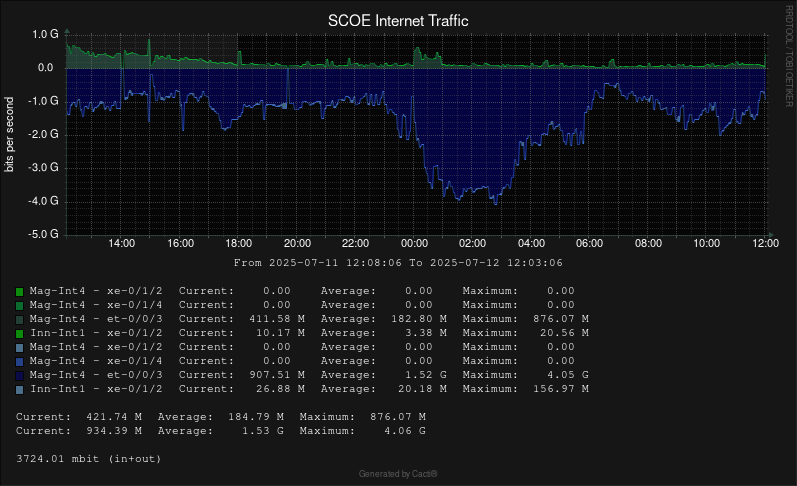Viewport: 797px width, 486px height.
Task: Click the '0.0' y-axis label
Action: (45, 68)
